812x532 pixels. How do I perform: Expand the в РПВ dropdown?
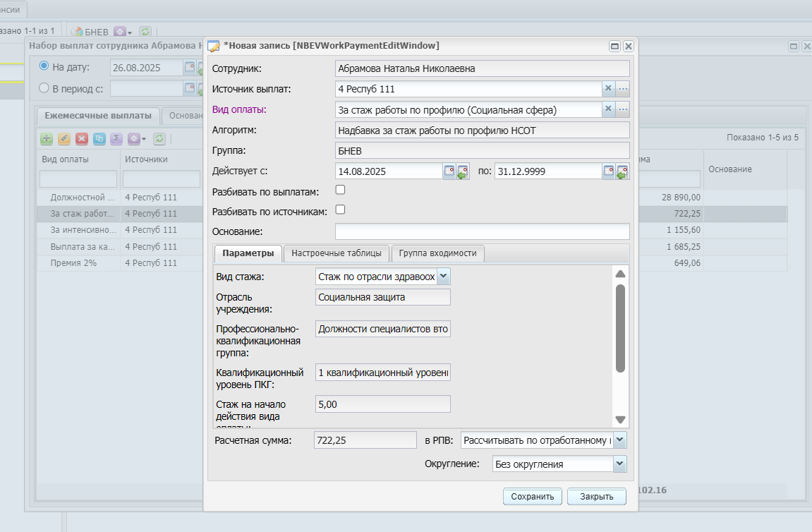tap(620, 440)
